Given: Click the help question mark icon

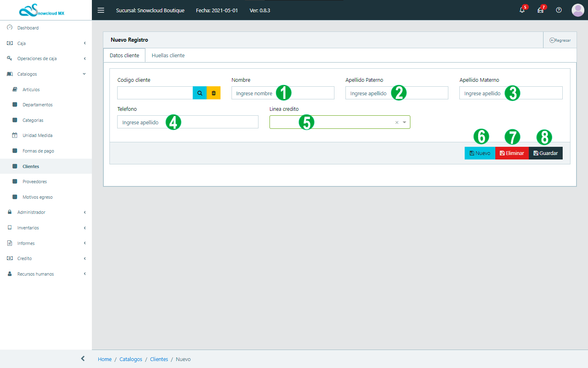Looking at the screenshot, I should pos(559,10).
